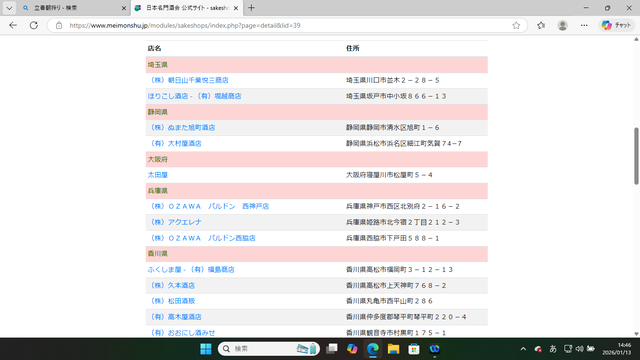Click the scrollbar down arrow
This screenshot has height=360, width=640.
point(636,334)
